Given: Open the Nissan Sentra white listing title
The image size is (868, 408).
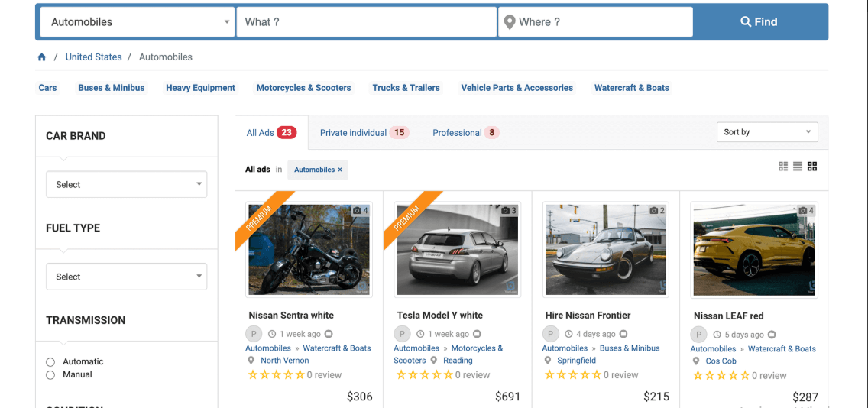Looking at the screenshot, I should 291,315.
